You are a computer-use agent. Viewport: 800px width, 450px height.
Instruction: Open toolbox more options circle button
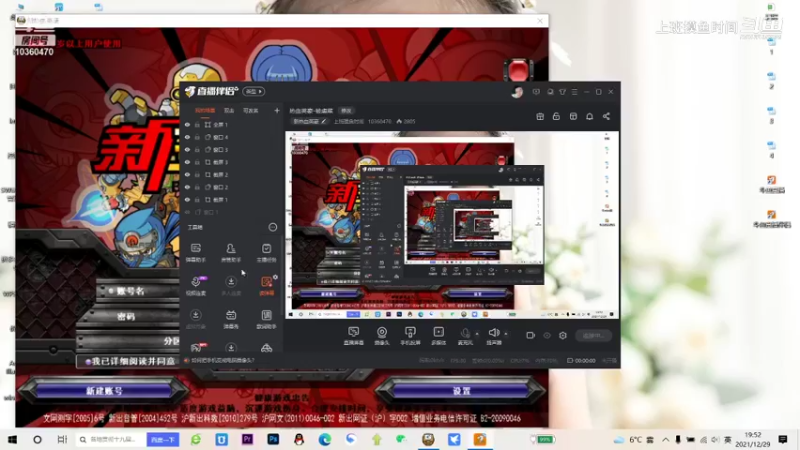pos(273,227)
